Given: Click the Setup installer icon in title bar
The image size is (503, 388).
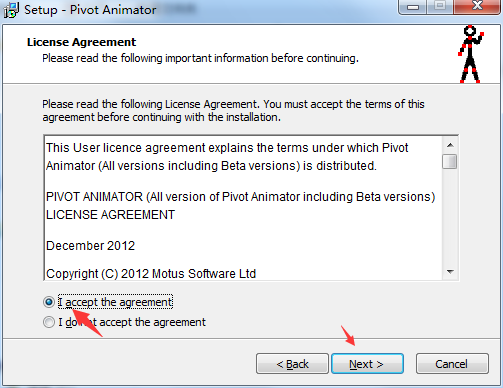Looking at the screenshot, I should click(x=11, y=10).
